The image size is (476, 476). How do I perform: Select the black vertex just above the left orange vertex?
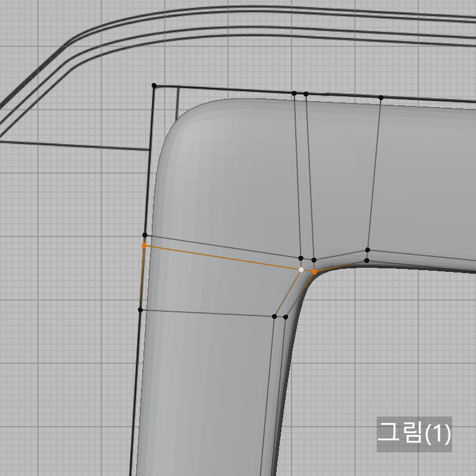[145, 235]
